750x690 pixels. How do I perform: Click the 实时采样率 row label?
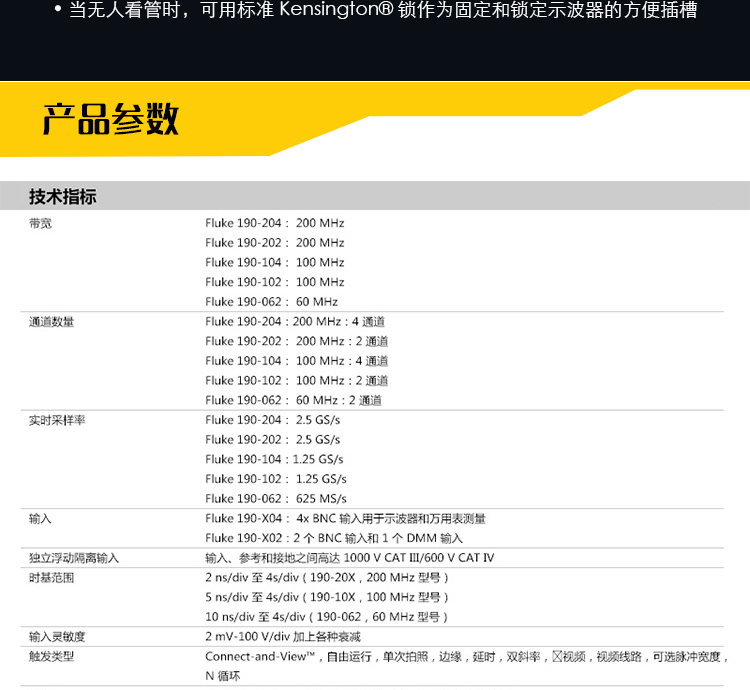click(x=57, y=420)
